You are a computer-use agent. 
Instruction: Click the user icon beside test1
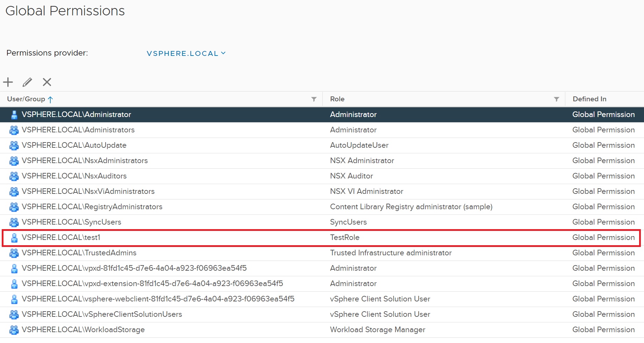click(14, 238)
